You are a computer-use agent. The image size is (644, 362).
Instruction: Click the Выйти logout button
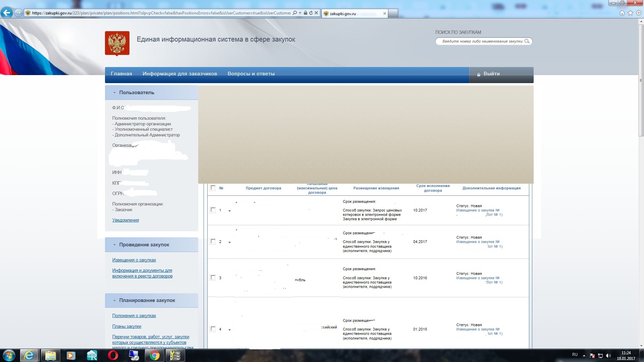491,74
